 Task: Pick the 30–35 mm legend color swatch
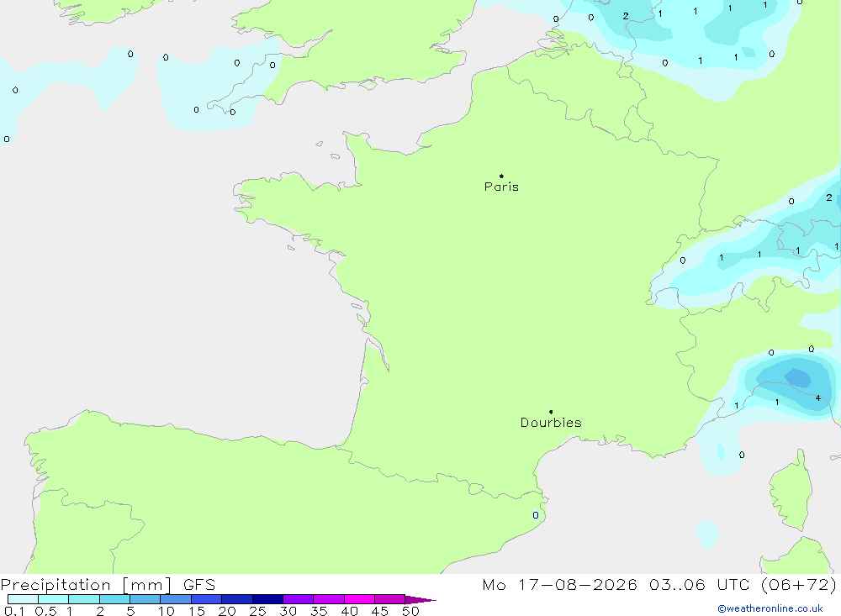coord(298,599)
